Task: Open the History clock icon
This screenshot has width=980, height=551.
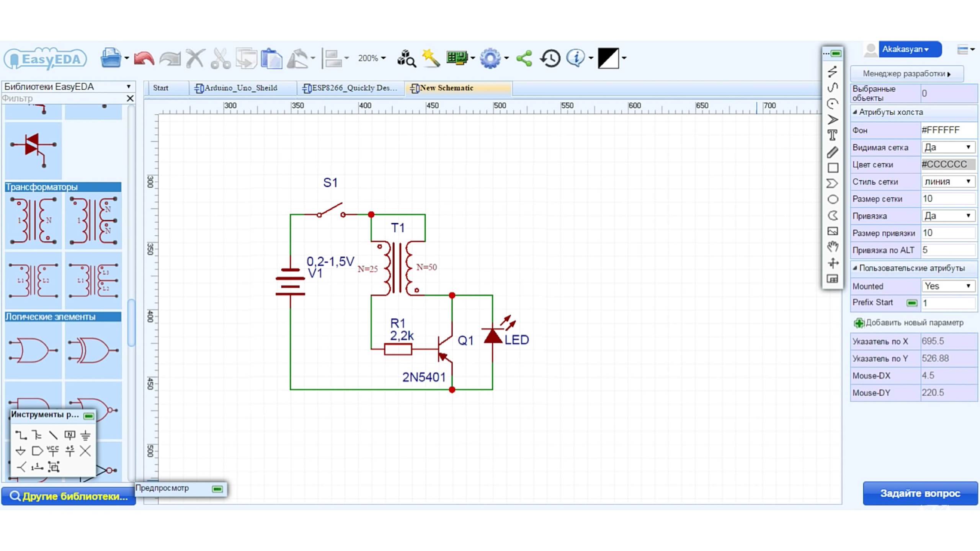Action: (x=550, y=59)
